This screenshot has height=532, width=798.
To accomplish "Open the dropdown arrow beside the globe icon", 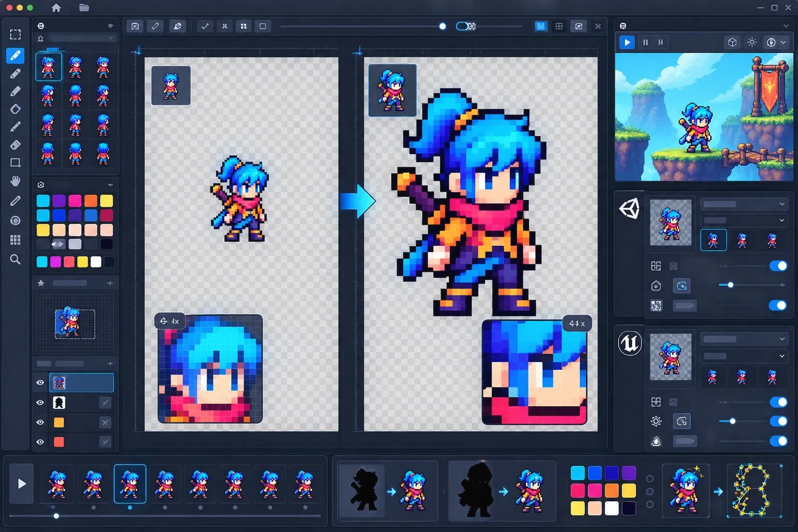I will (783, 43).
